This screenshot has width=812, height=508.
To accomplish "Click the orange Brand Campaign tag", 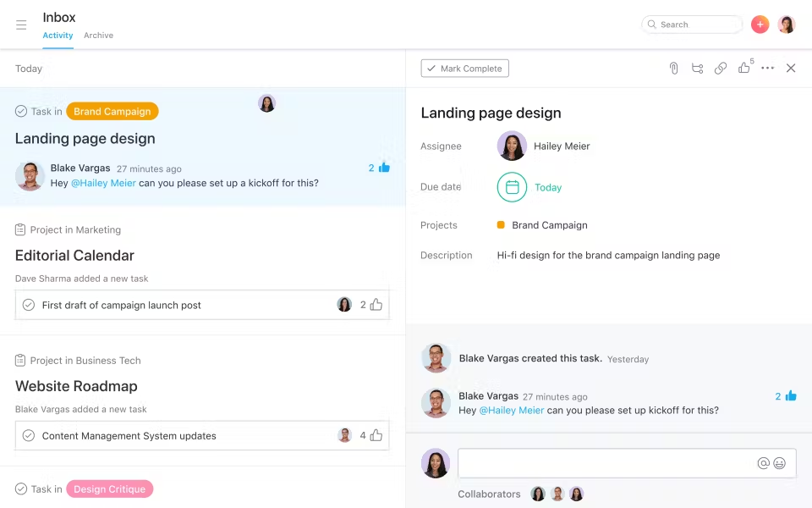I will (x=112, y=112).
